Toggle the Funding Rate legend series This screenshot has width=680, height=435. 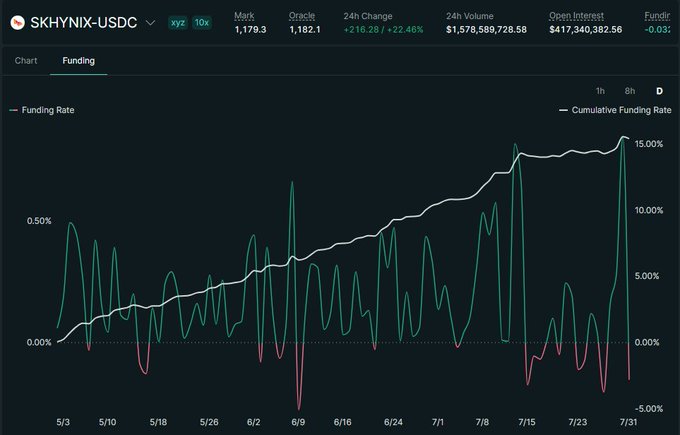42,110
